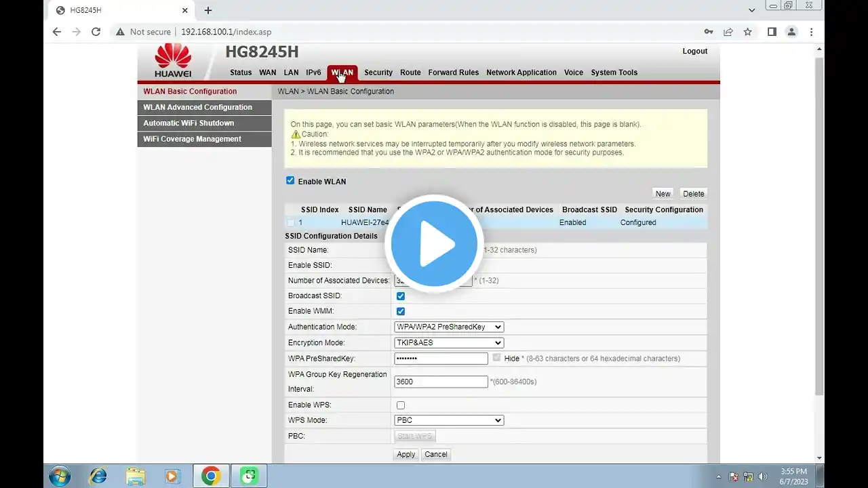Open the Authentication Mode dropdown
Viewport: 868px width, 488px height.
click(x=449, y=327)
